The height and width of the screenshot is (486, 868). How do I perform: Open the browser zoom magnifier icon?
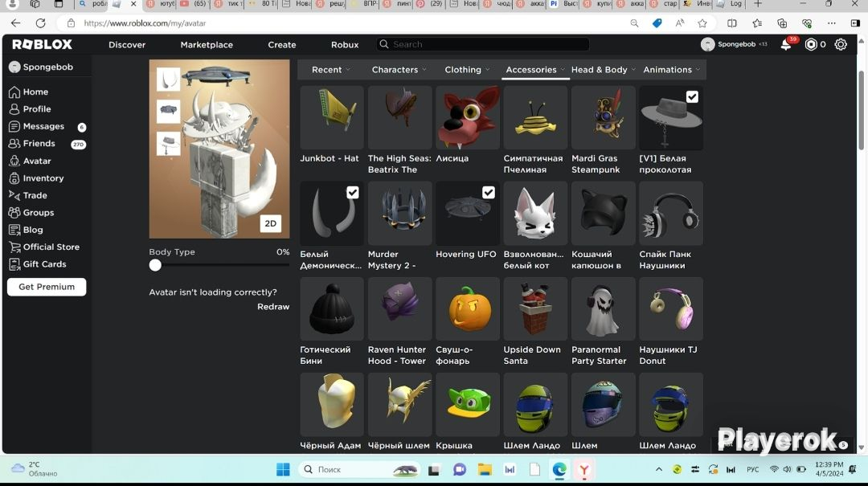[x=634, y=23]
